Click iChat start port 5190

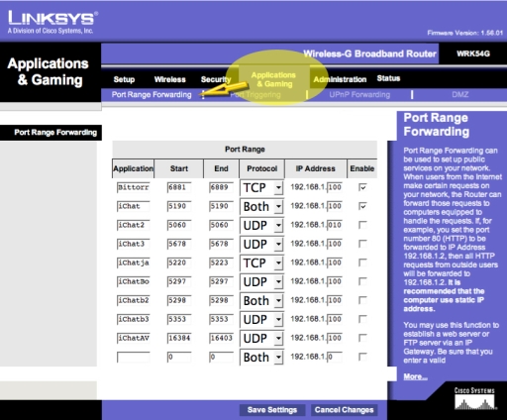179,206
